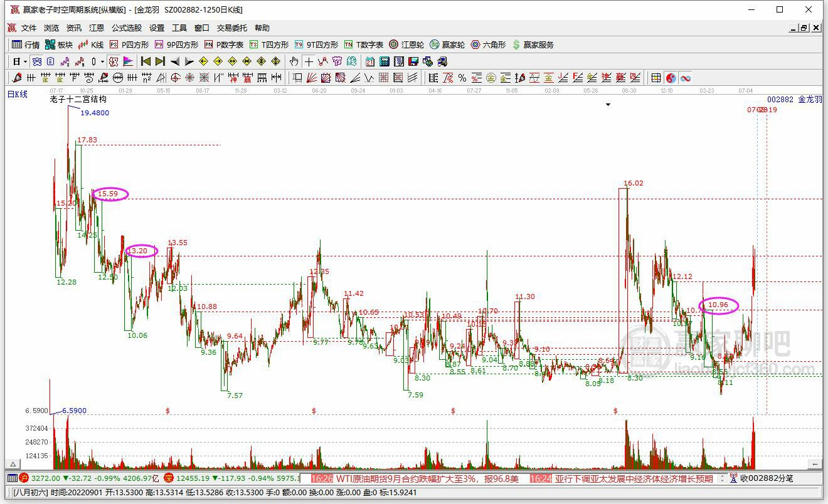Open the 设置 menu
Image resolution: width=828 pixels, height=504 pixels.
click(157, 28)
